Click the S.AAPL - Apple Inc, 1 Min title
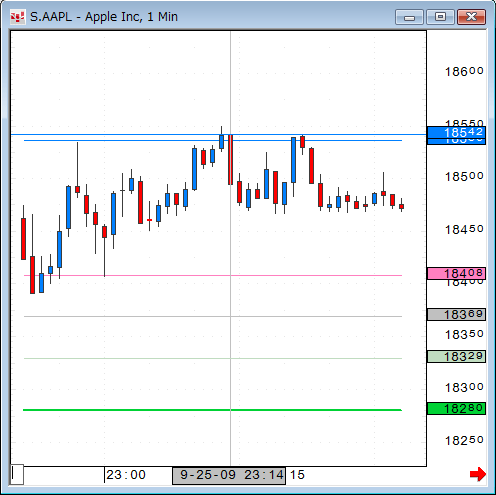 click(x=104, y=17)
